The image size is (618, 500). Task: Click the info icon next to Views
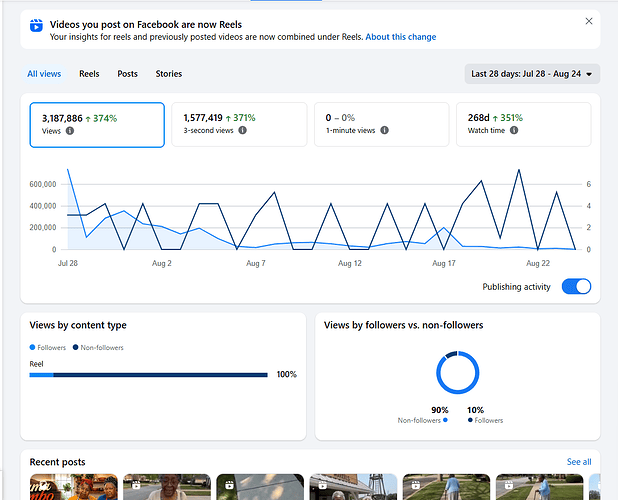70,131
